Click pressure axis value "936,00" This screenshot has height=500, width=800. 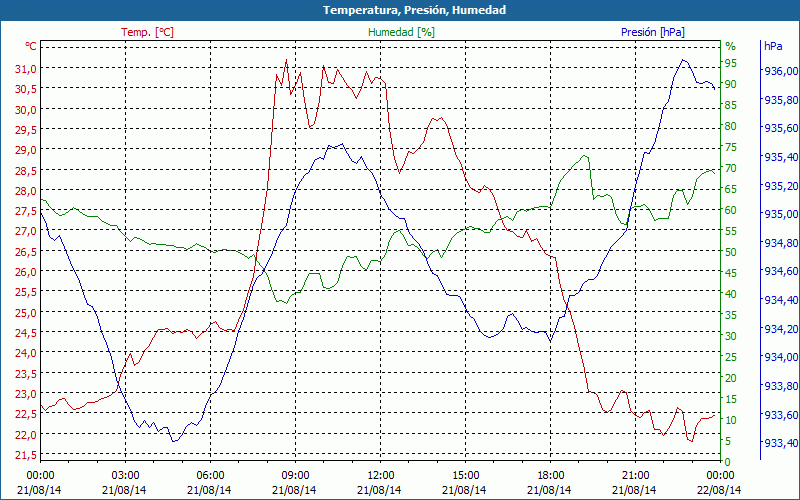pos(780,71)
